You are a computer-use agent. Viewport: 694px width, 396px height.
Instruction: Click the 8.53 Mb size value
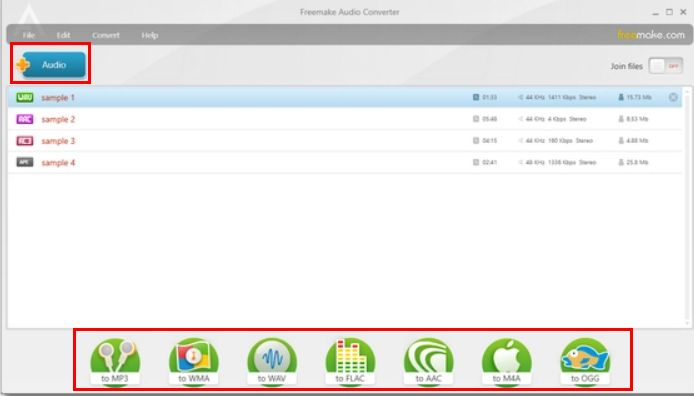(x=637, y=119)
